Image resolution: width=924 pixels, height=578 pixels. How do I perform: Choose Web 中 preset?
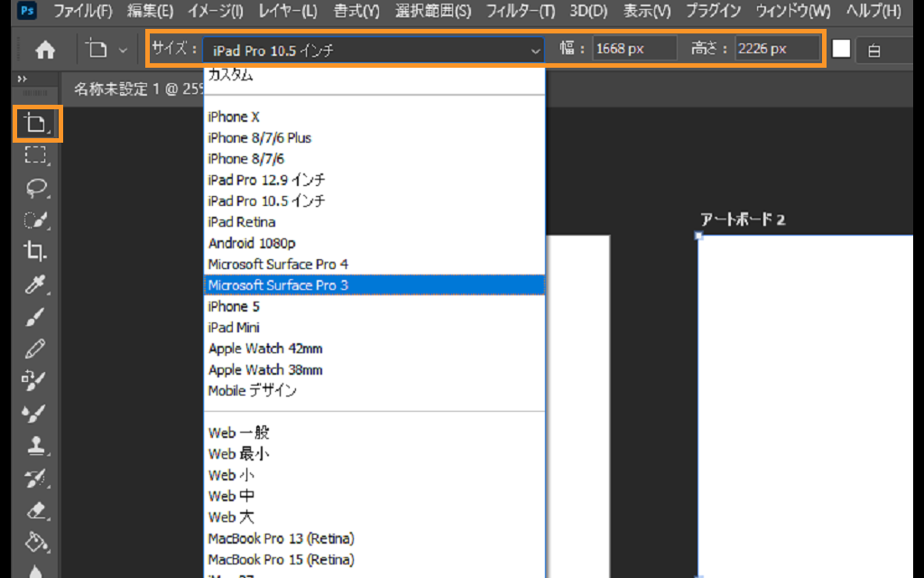pos(374,496)
